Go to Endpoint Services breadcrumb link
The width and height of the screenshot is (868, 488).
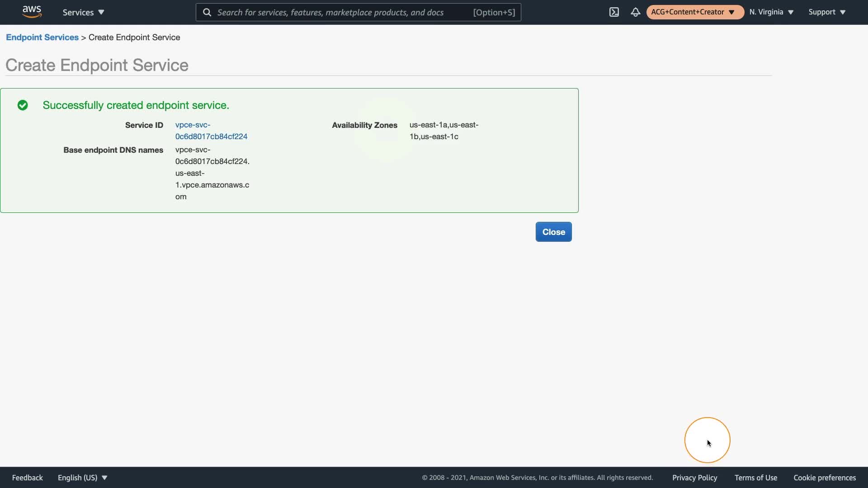[42, 38]
